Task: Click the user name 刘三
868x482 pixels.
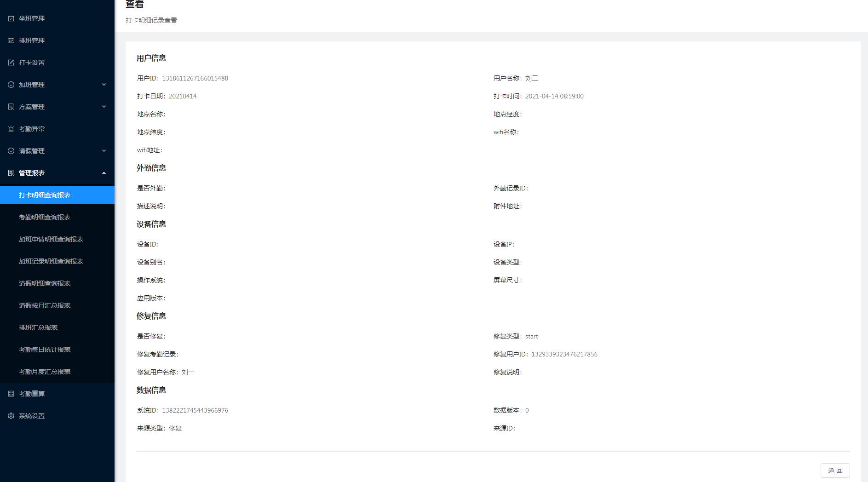Action: (x=532, y=78)
